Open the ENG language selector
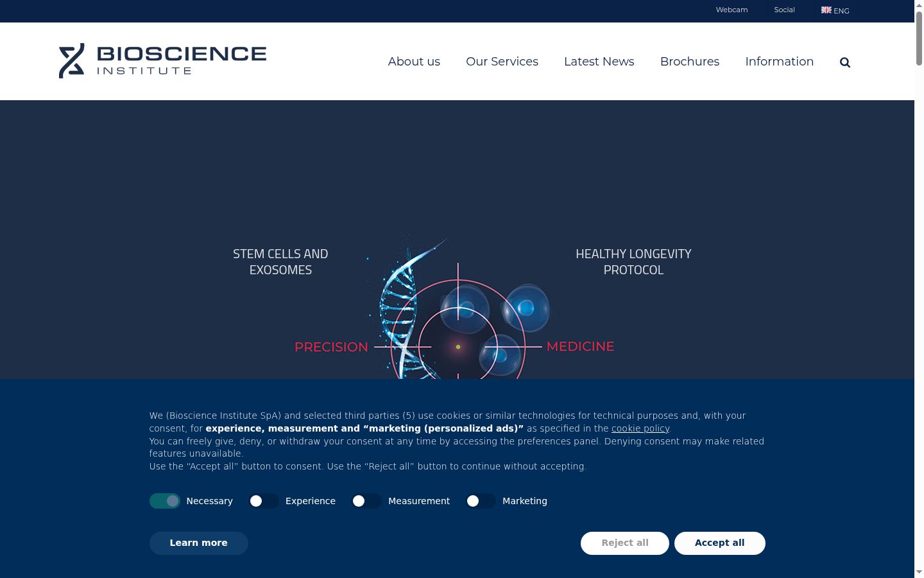 pos(835,10)
